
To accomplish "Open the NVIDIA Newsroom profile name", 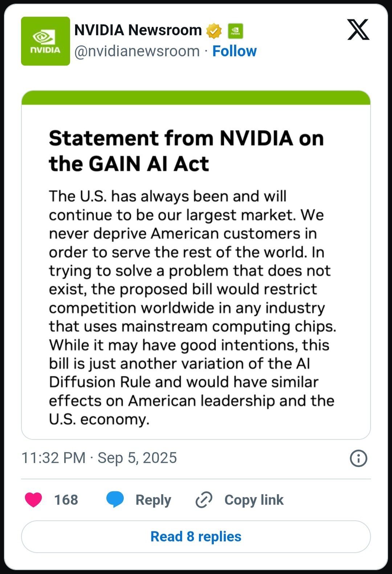I will (138, 30).
